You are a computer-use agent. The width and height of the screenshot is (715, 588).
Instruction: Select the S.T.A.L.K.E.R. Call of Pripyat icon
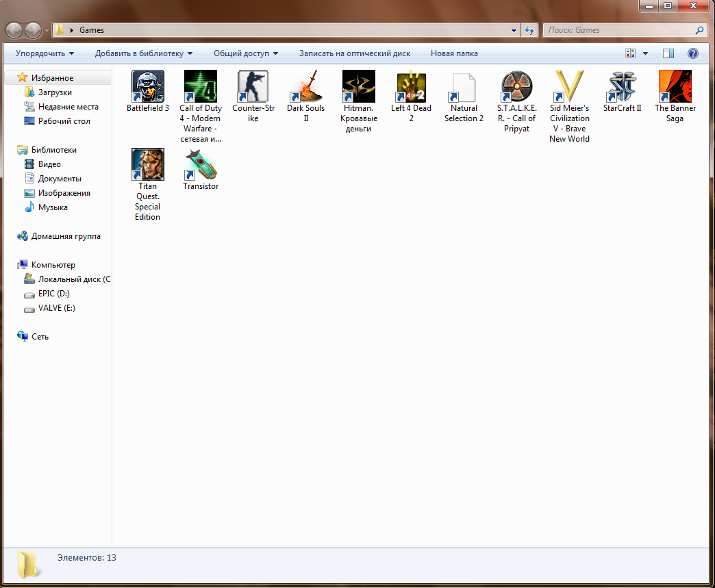[x=516, y=86]
